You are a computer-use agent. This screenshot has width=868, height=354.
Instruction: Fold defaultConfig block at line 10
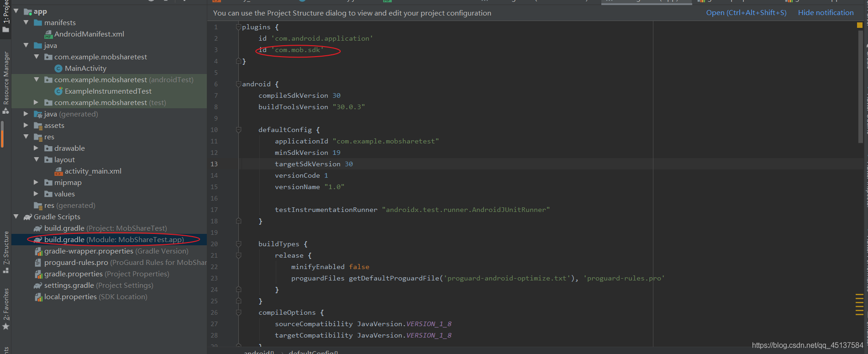[x=238, y=130]
